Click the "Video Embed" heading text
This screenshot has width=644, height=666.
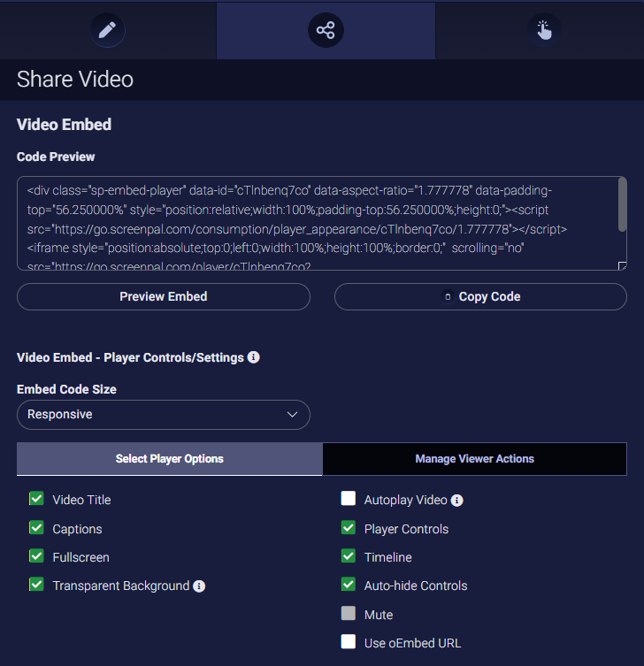pos(65,125)
